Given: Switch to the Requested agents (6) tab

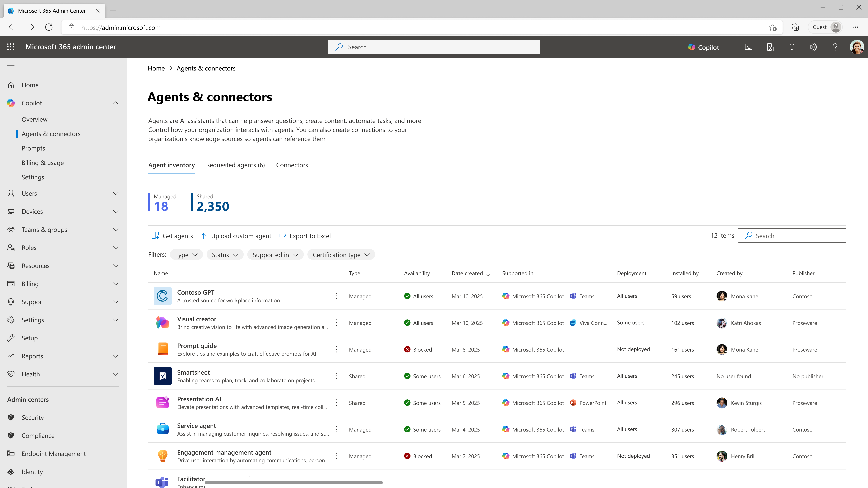Looking at the screenshot, I should 236,165.
